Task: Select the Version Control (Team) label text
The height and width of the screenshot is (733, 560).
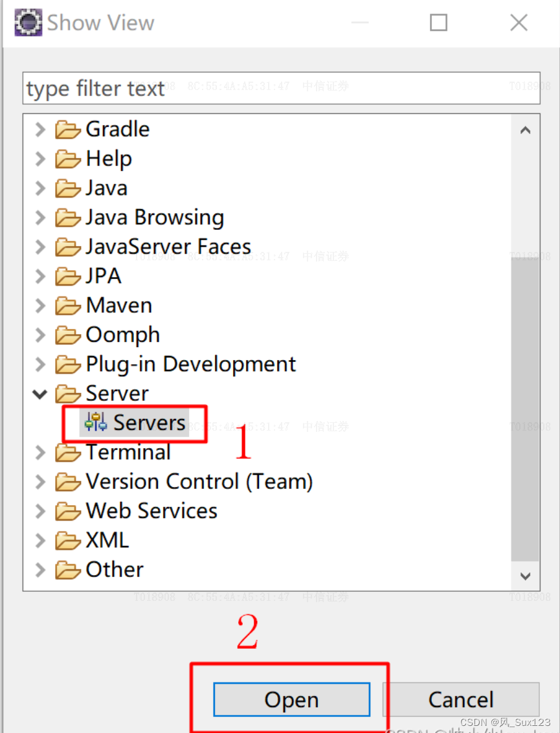Action: click(199, 482)
